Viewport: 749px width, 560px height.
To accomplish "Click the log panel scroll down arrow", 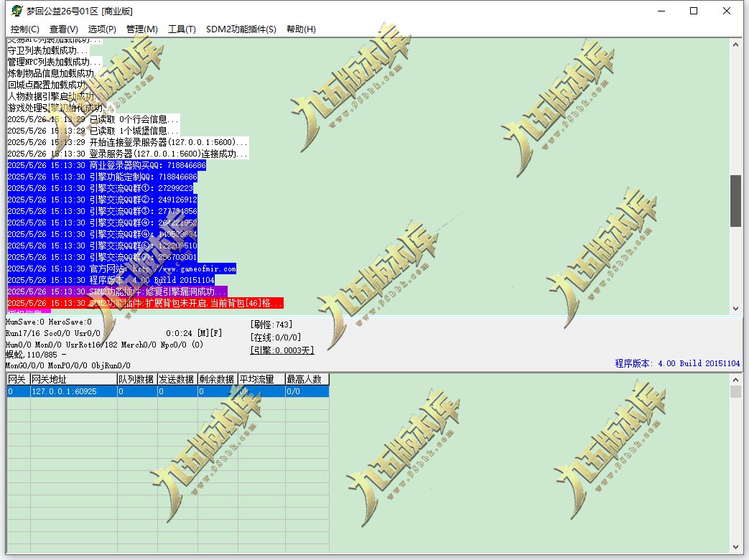I will click(x=735, y=309).
